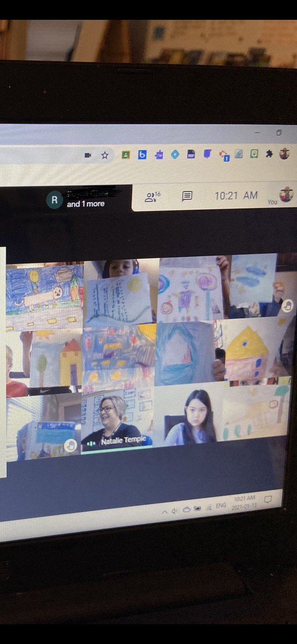Click the 'and 1 more' presenter label
The width and height of the screenshot is (297, 644).
point(86,204)
